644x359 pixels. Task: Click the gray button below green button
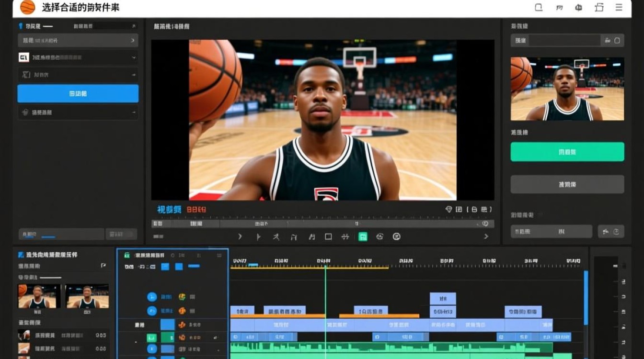click(x=567, y=184)
